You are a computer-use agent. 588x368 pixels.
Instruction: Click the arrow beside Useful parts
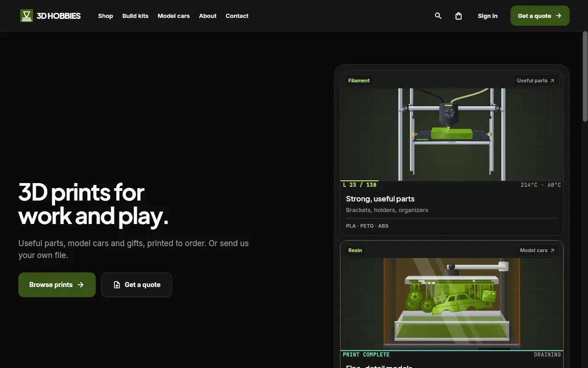coord(552,80)
